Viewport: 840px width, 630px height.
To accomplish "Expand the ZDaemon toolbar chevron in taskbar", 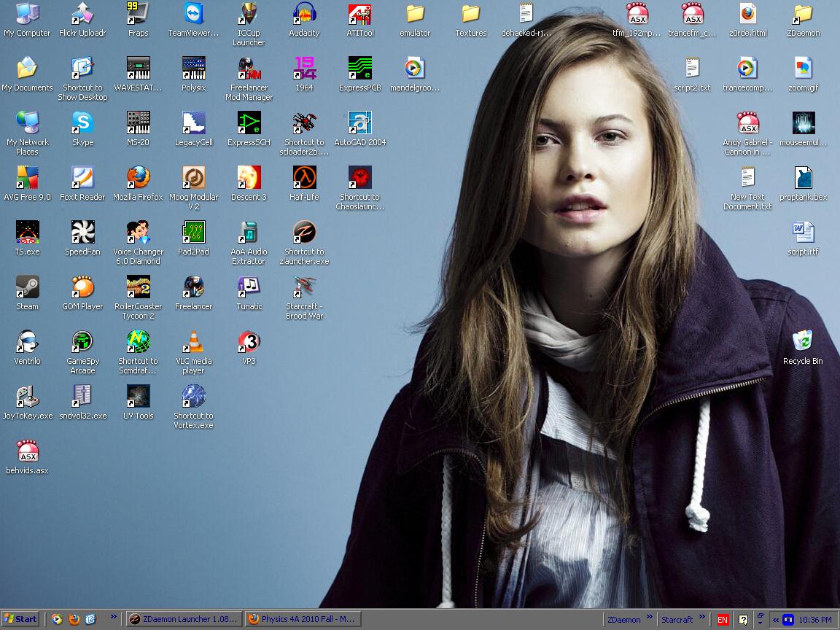I will (x=648, y=617).
